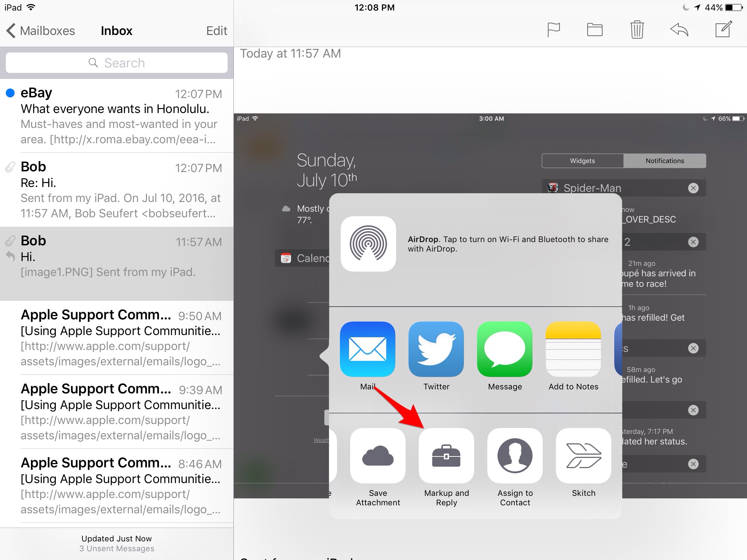
Task: Tap the flag icon in the toolbar
Action: (553, 30)
